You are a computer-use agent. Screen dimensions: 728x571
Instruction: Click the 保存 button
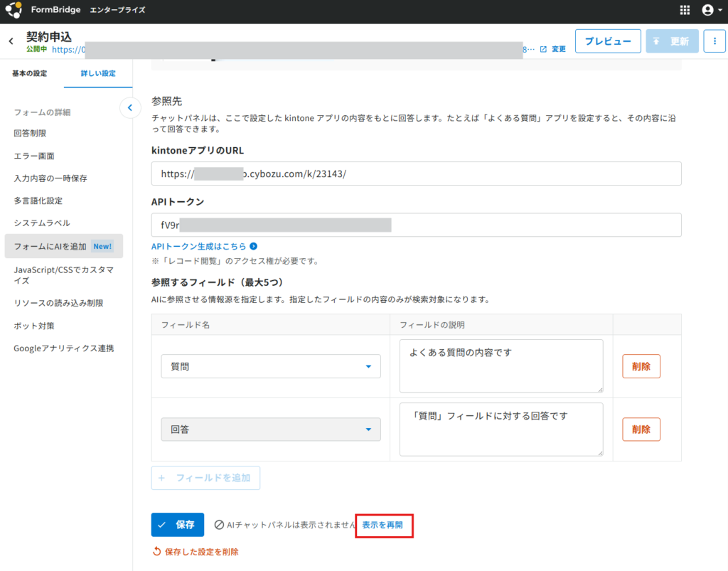tap(177, 525)
